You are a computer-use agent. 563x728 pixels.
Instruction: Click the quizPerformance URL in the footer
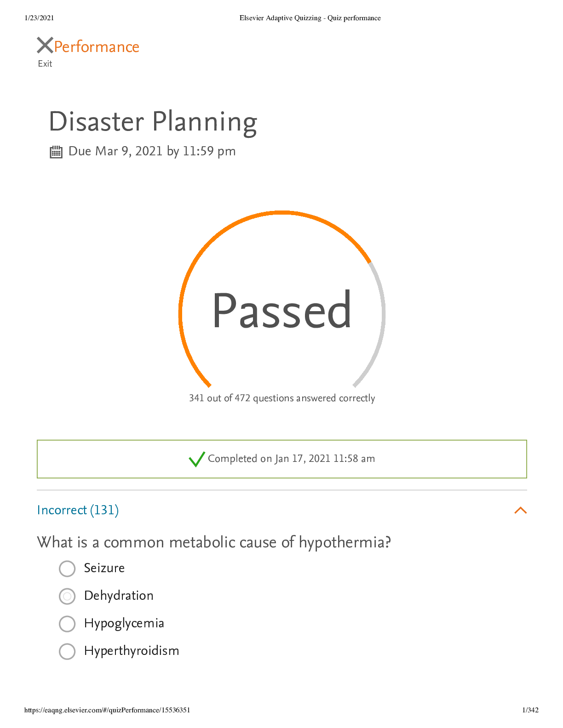point(107,710)
